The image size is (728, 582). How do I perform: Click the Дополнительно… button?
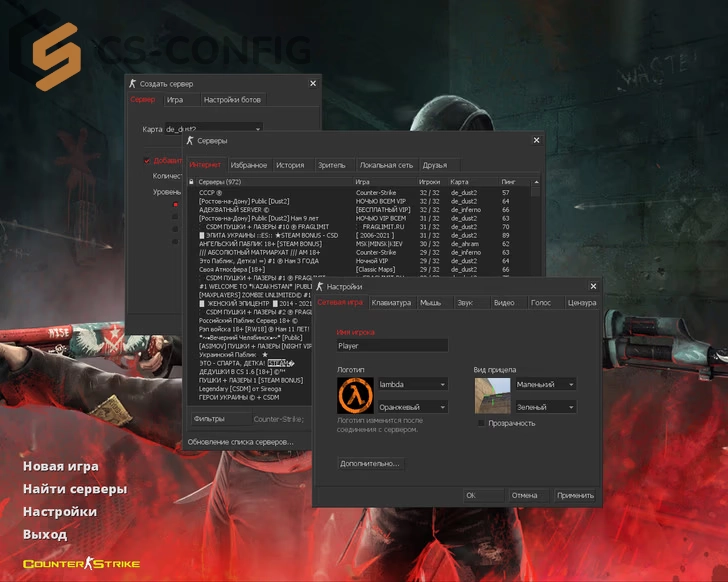click(x=370, y=463)
